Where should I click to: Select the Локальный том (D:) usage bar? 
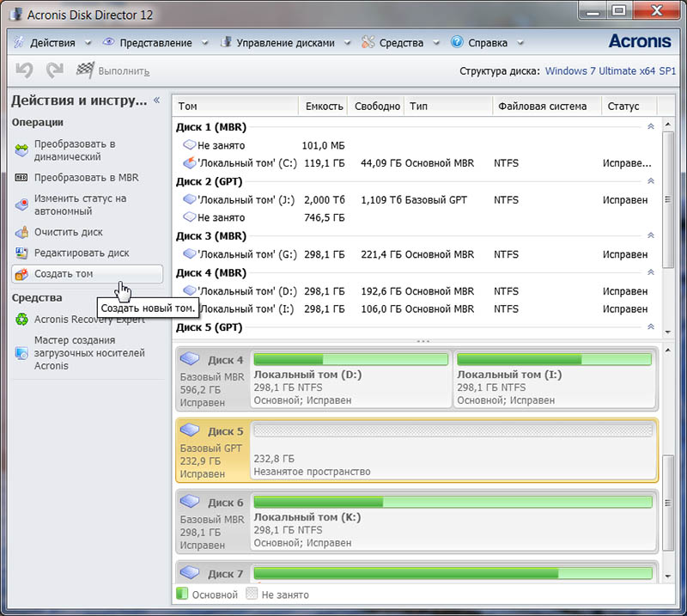point(351,359)
